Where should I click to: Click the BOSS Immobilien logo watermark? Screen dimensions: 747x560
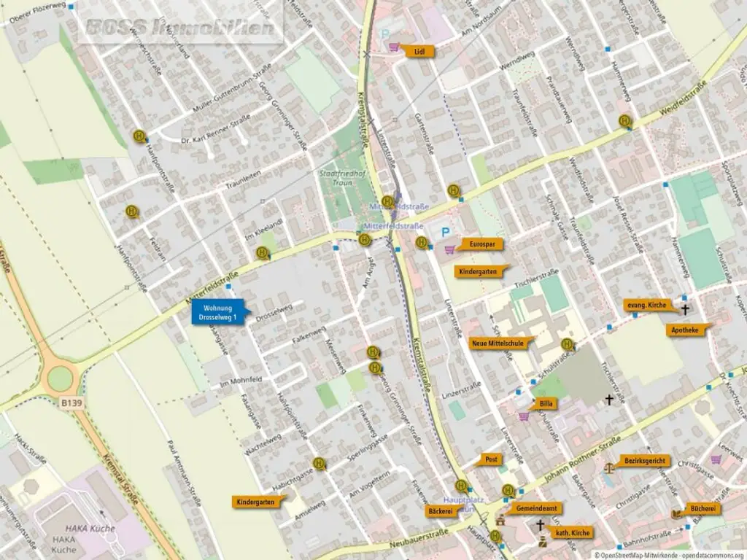coord(181,27)
